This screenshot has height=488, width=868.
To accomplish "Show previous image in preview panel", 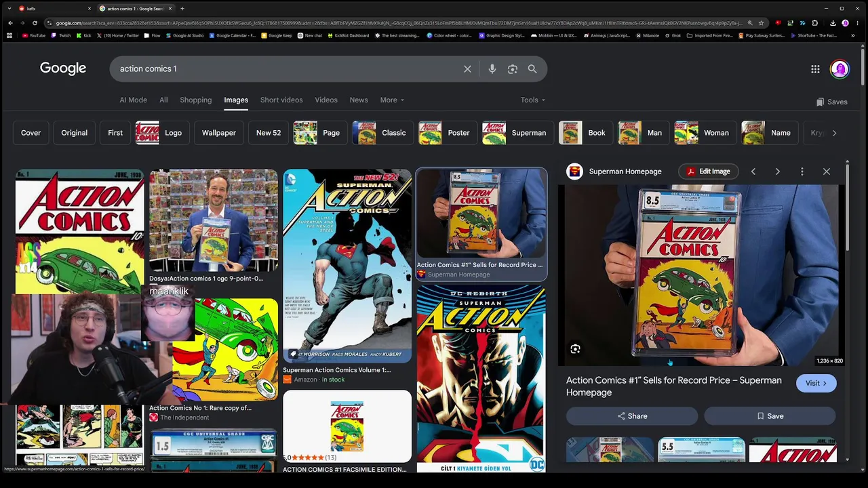I will point(753,171).
